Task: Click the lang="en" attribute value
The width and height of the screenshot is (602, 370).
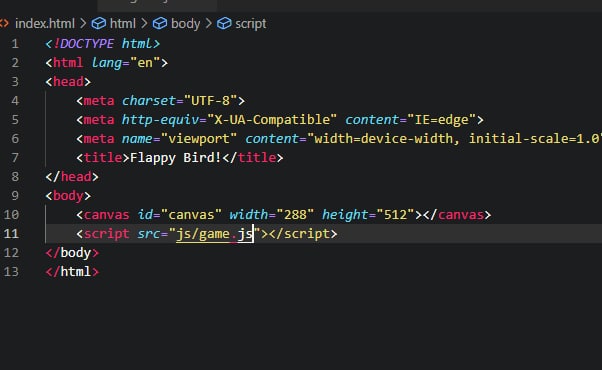Action: (x=145, y=63)
